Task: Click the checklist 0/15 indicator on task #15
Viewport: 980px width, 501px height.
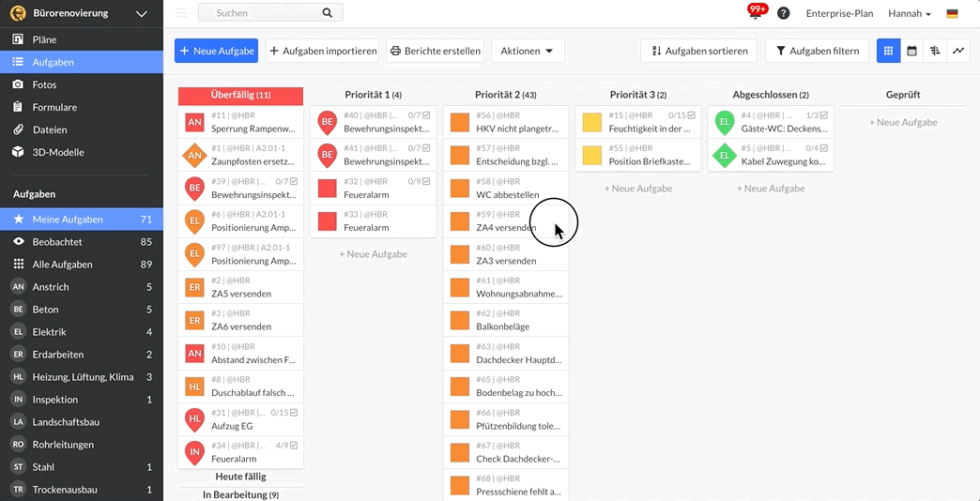Action: (681, 115)
